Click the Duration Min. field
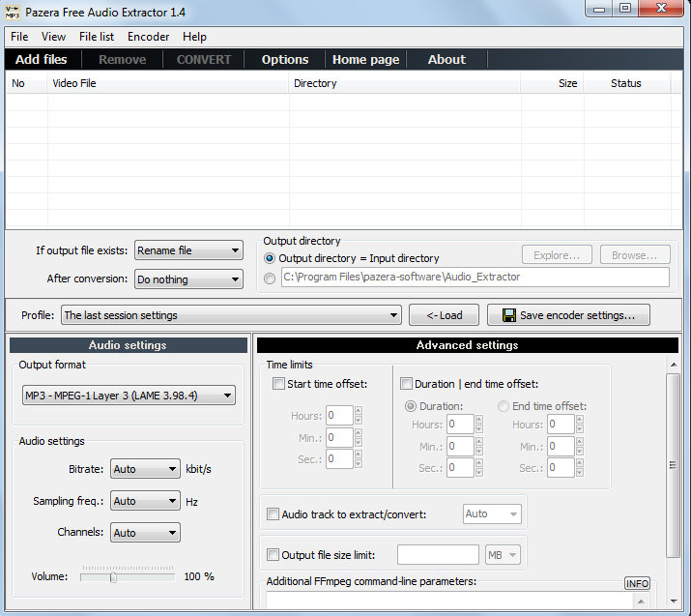The width and height of the screenshot is (691, 616). pos(460,446)
